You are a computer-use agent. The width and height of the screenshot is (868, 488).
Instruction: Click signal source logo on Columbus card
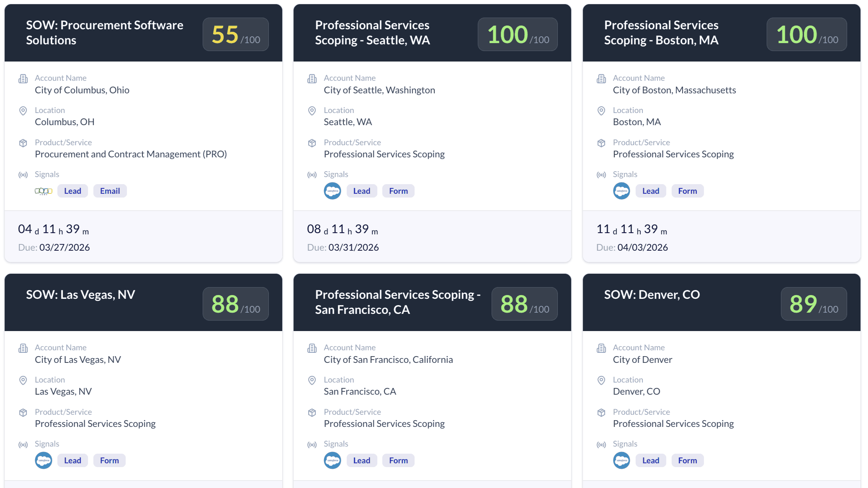coord(44,191)
